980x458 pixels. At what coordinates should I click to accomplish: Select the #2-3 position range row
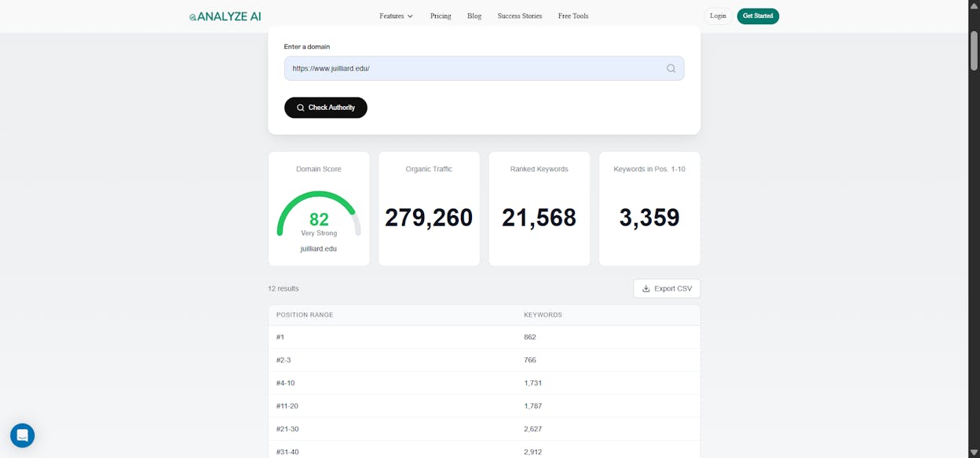484,360
